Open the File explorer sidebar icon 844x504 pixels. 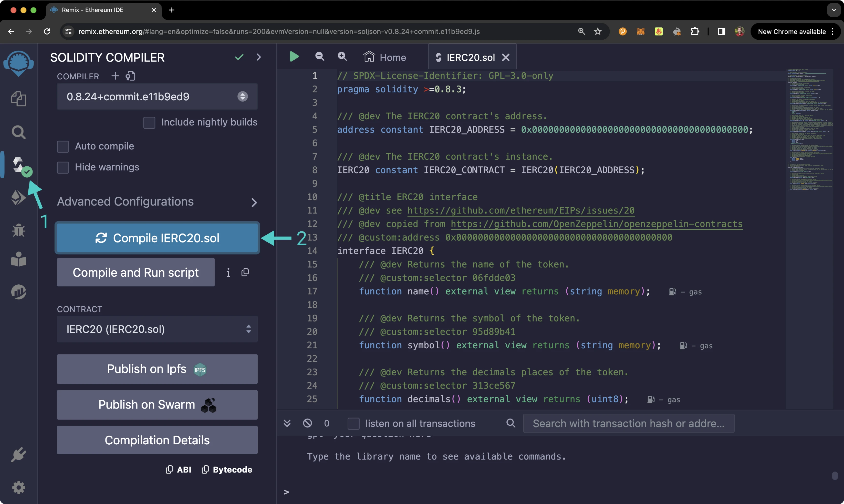[19, 99]
